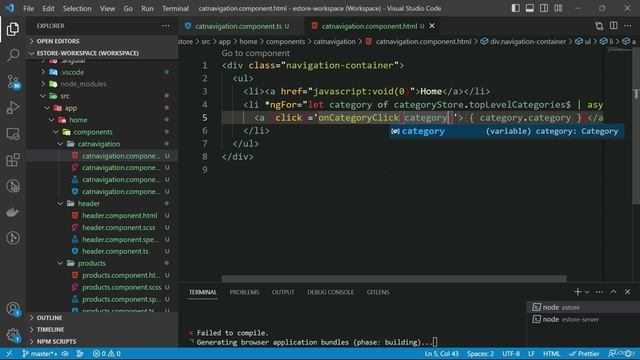Screen dimensions: 640x360
Task: Open terminal panel more actions ellipsis
Action: 599,292
